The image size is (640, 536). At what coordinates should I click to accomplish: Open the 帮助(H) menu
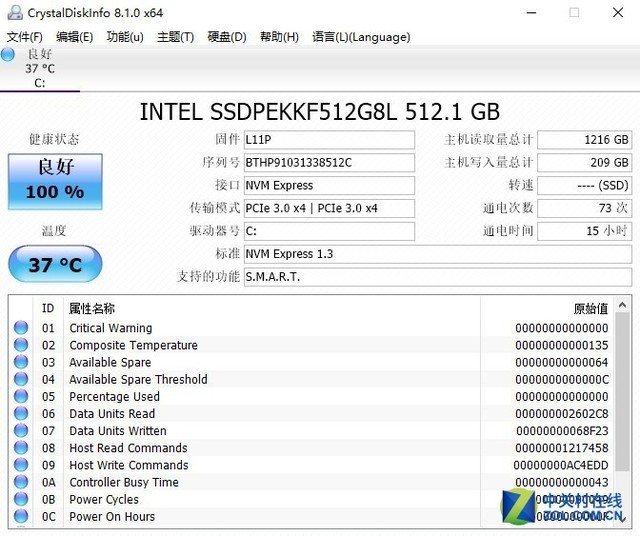279,37
